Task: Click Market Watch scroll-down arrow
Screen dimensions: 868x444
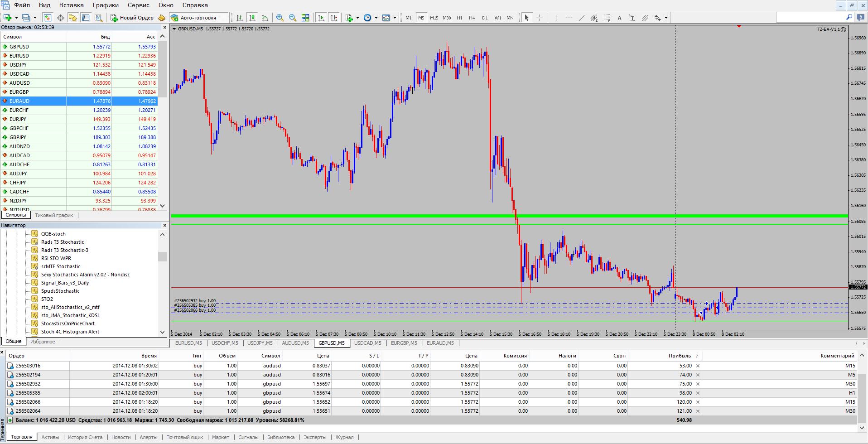Action: coord(163,206)
